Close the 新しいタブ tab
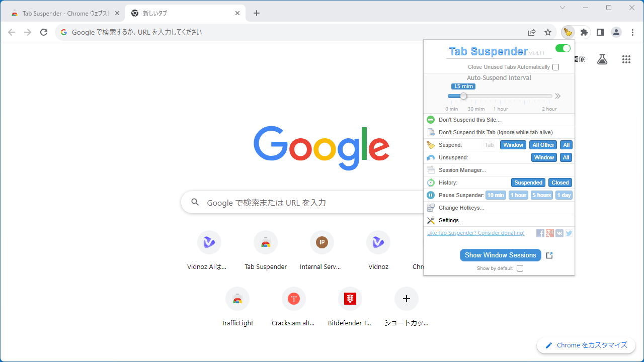This screenshot has height=362, width=644. [237, 13]
